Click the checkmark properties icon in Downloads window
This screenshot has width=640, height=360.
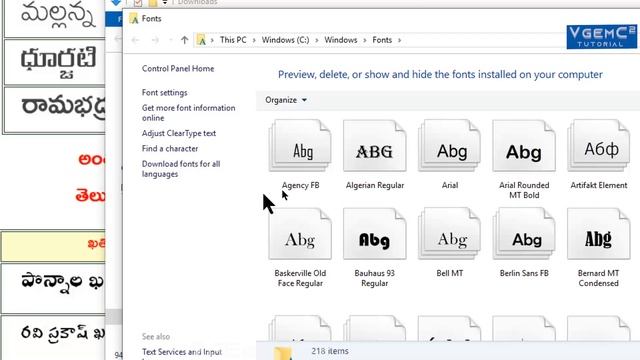point(138,3)
